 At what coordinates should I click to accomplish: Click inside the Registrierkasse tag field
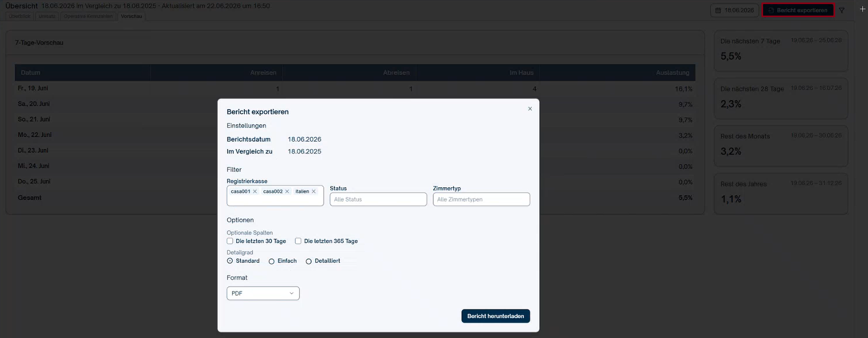click(x=275, y=200)
